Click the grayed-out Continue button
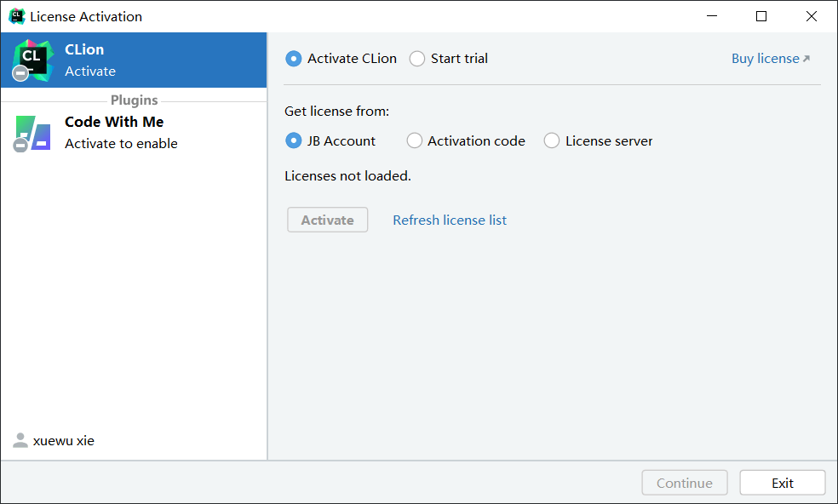This screenshot has width=838, height=504. click(685, 483)
